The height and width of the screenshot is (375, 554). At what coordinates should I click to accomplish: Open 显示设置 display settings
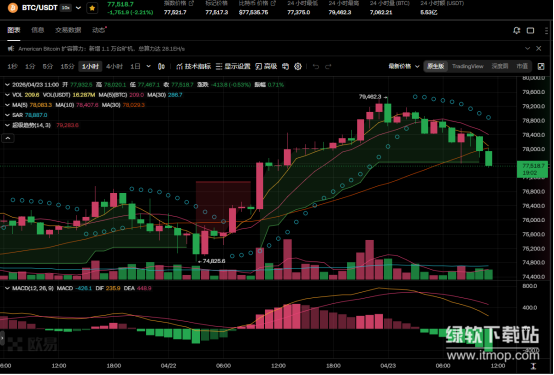tap(233, 66)
